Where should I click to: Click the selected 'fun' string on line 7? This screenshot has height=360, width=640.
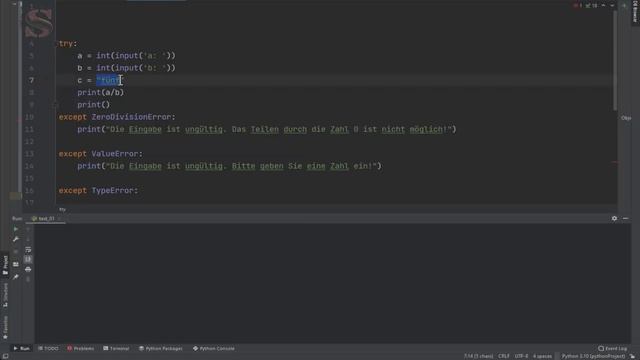(109, 80)
